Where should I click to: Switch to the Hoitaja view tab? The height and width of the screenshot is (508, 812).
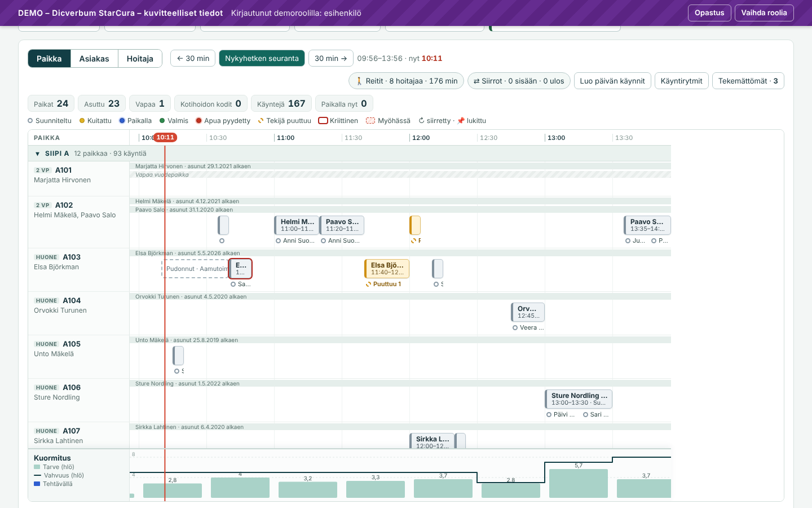(x=140, y=59)
